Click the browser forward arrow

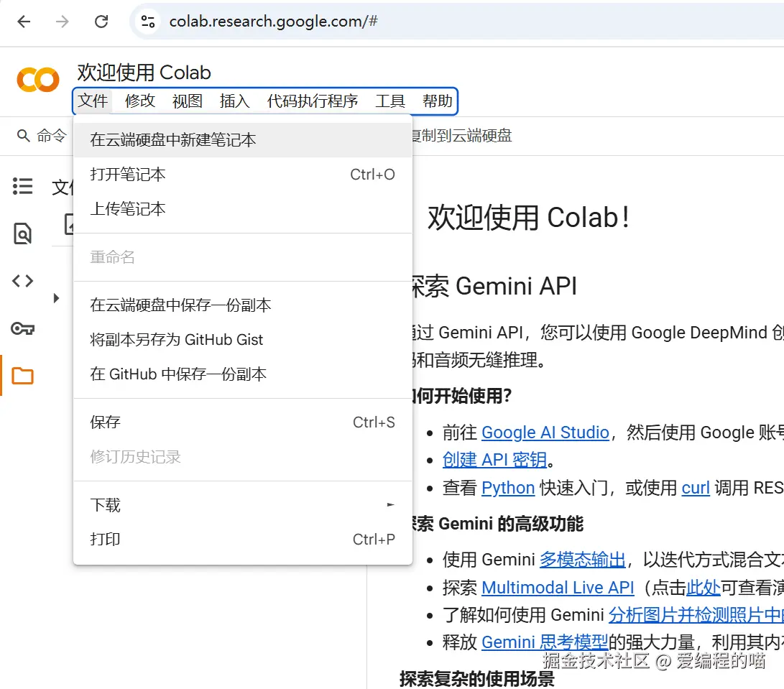(x=63, y=22)
